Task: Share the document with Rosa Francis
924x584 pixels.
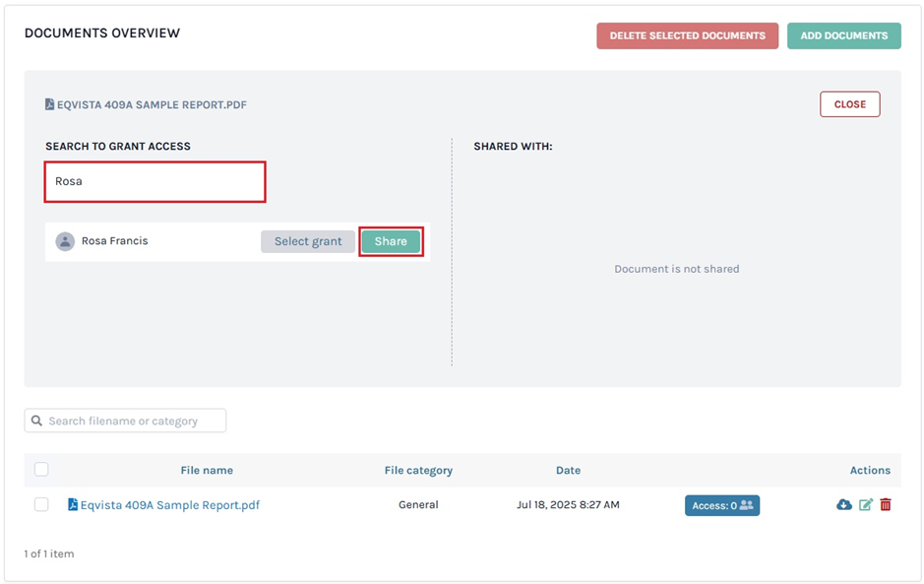Action: (391, 241)
